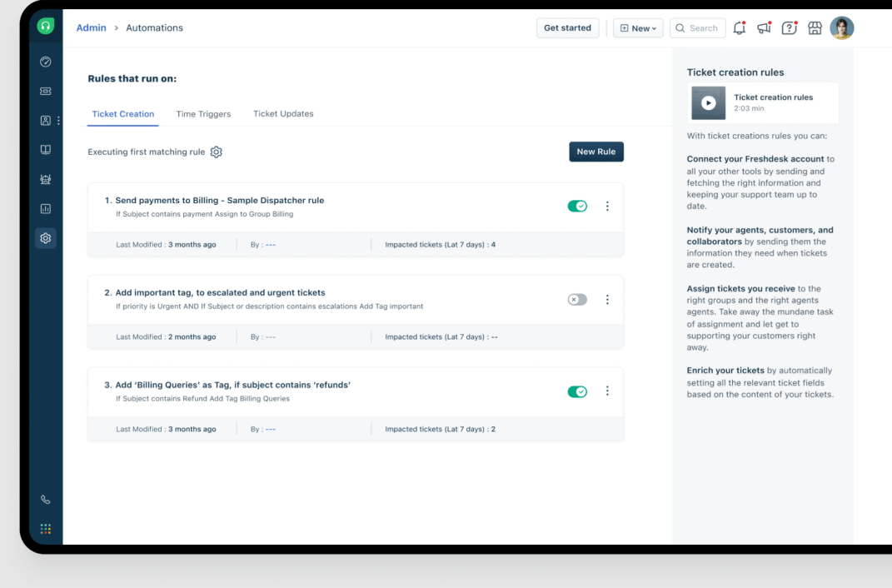This screenshot has height=588, width=892.
Task: Enable the Add important tag rule
Action: point(577,299)
